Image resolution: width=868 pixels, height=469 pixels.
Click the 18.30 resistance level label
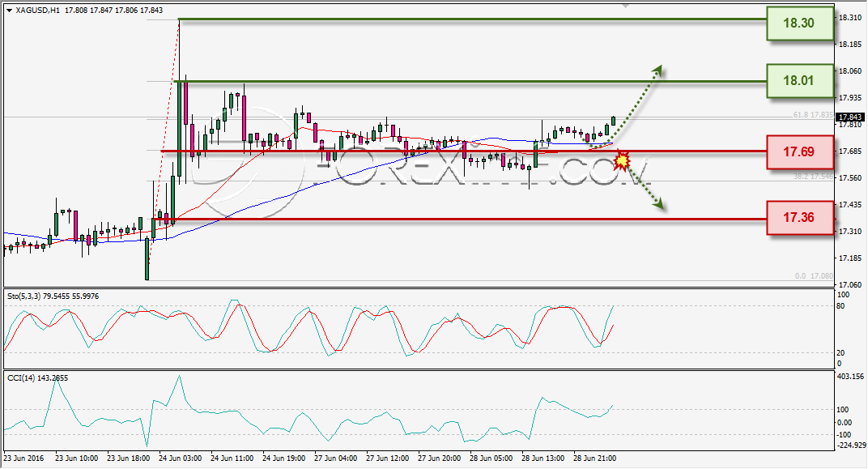[x=800, y=23]
